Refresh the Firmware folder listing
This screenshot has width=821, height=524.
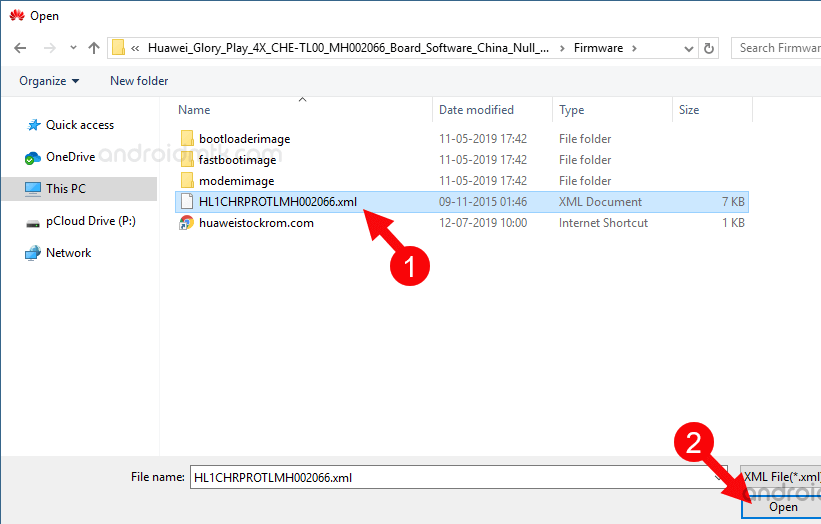click(x=709, y=48)
